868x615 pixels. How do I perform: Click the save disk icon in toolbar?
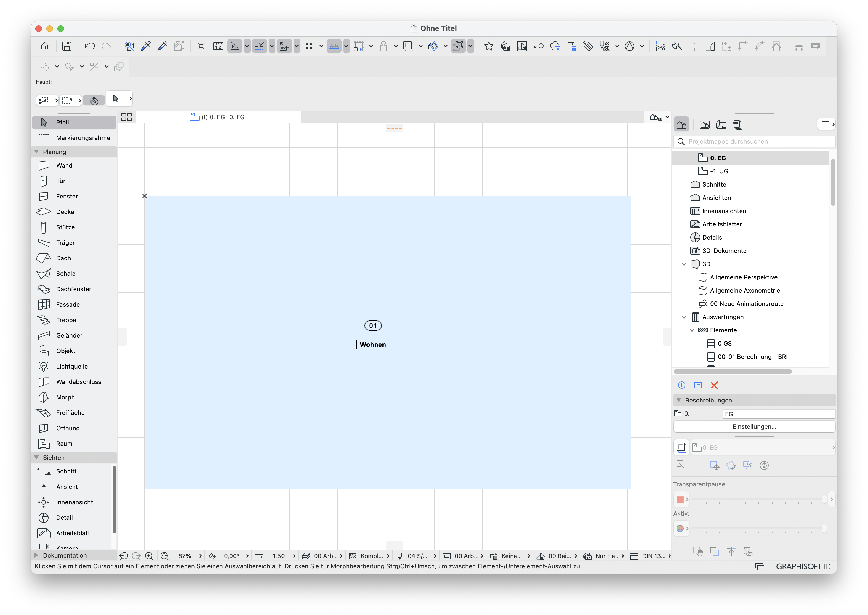tap(66, 46)
